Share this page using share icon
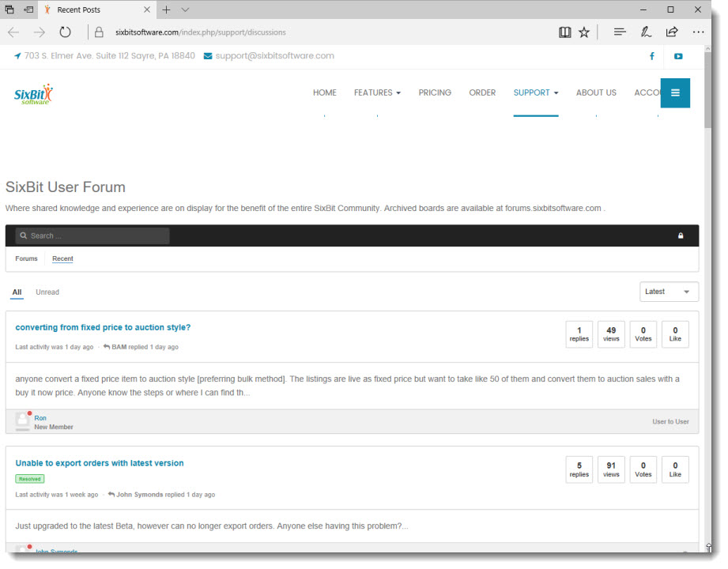This screenshot has height=569, width=728. [672, 32]
